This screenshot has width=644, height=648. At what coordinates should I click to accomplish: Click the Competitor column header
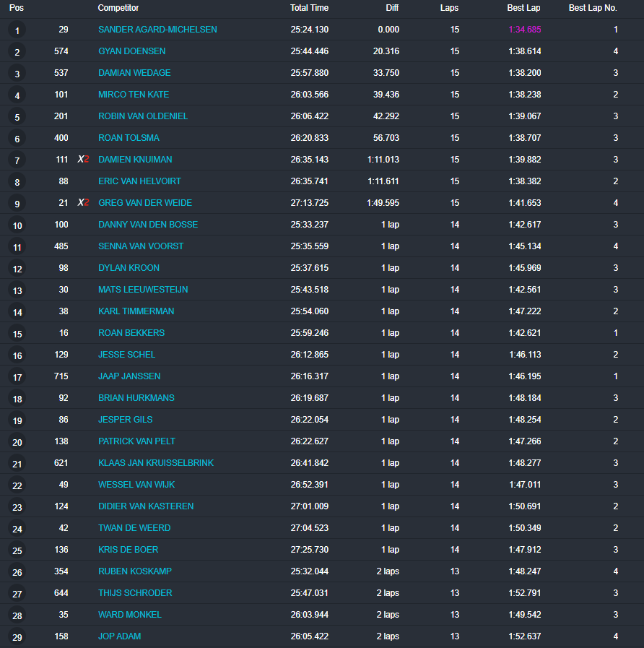(x=118, y=8)
